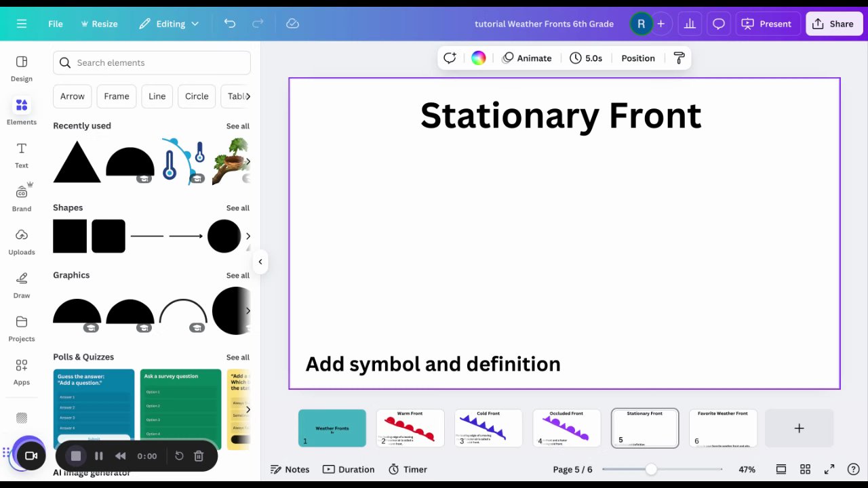See all Graphics

(238, 275)
